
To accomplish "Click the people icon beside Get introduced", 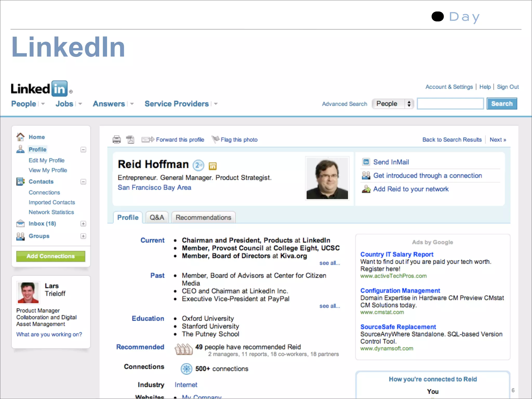I will click(366, 175).
